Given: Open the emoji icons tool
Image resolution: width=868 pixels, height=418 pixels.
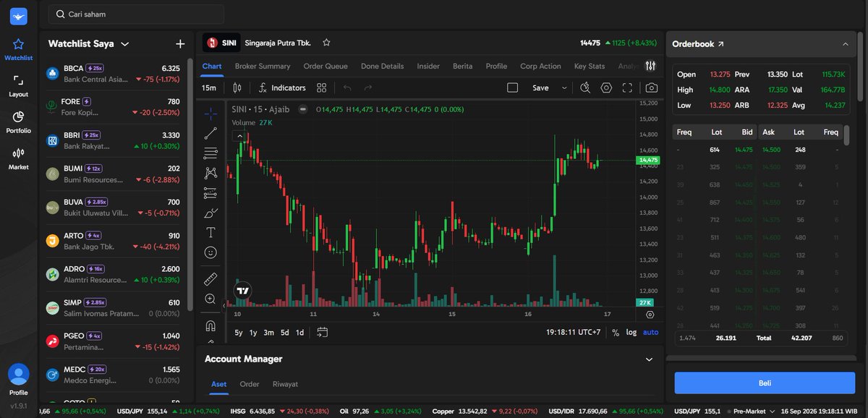Looking at the screenshot, I should (x=210, y=252).
